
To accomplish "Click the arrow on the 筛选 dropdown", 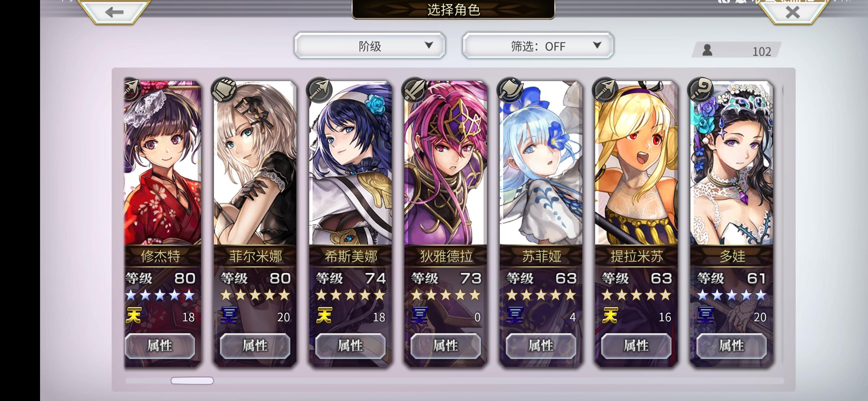I will point(597,45).
